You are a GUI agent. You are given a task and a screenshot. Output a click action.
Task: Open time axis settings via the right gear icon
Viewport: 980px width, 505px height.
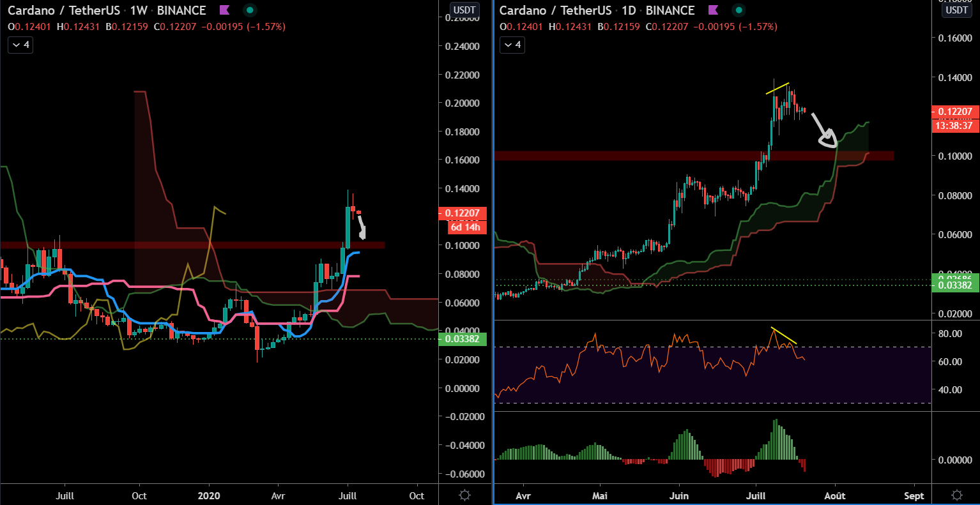pyautogui.click(x=957, y=494)
